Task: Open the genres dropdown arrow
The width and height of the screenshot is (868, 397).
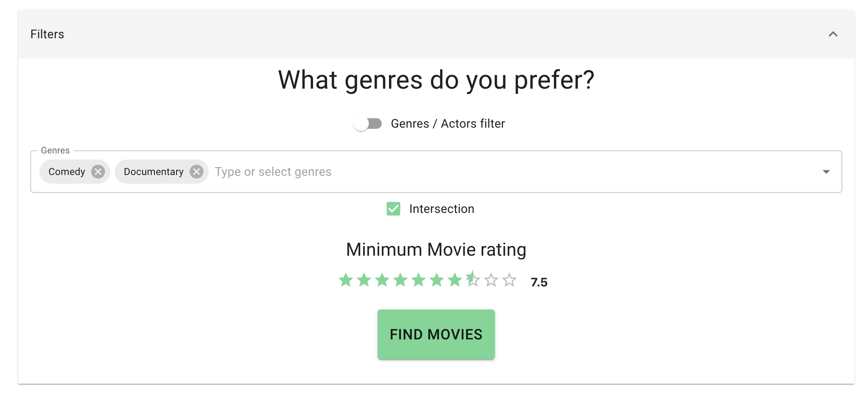Action: pos(826,172)
